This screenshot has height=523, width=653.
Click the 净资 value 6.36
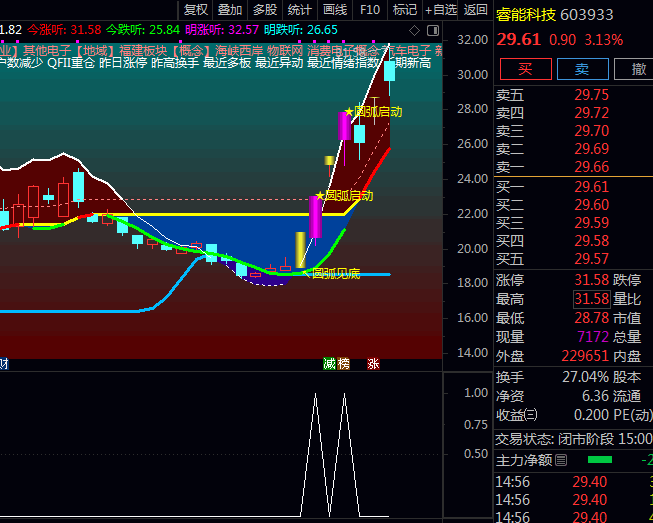pos(595,396)
